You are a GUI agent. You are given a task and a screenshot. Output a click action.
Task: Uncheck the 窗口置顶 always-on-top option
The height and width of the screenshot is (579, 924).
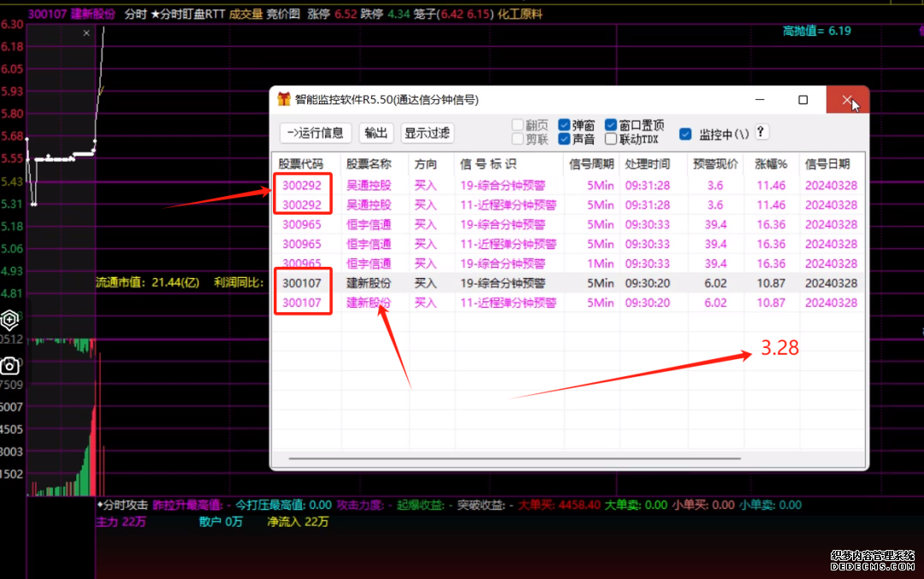(611, 125)
